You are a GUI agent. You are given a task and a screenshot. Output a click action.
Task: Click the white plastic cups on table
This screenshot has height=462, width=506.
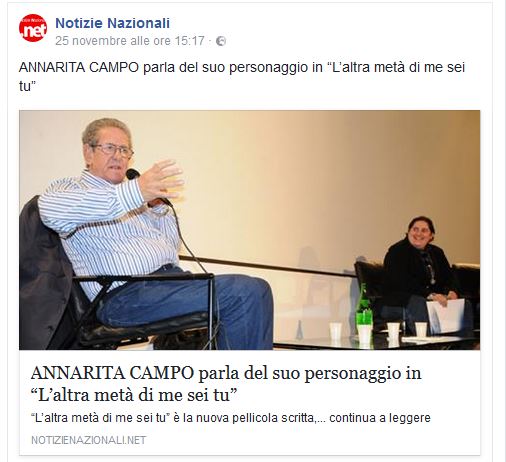coord(377,332)
